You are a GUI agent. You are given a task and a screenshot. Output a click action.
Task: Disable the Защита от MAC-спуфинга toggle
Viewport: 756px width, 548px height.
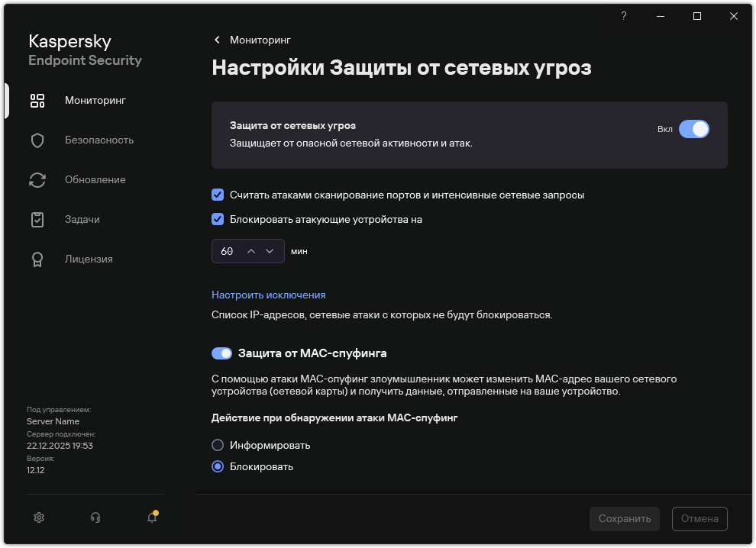click(x=221, y=353)
